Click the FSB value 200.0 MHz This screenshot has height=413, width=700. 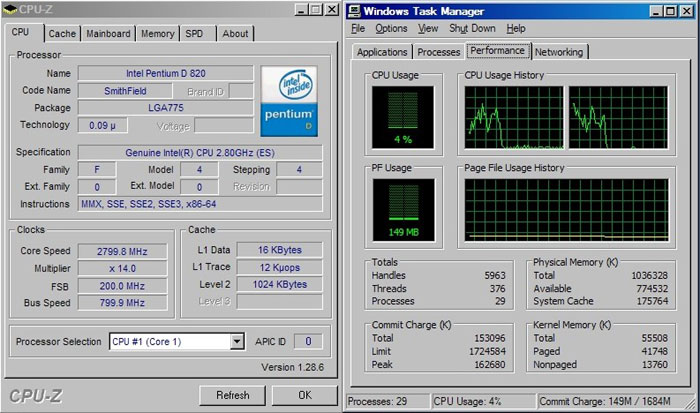pyautogui.click(x=123, y=286)
